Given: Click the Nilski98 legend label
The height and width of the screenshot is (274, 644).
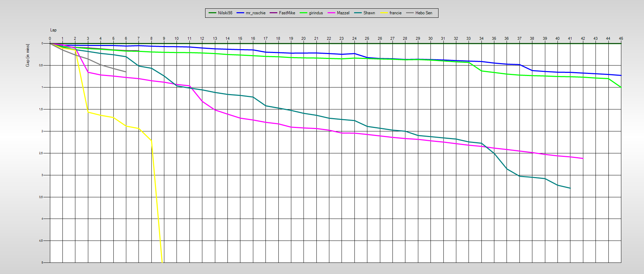Looking at the screenshot, I should point(225,13).
